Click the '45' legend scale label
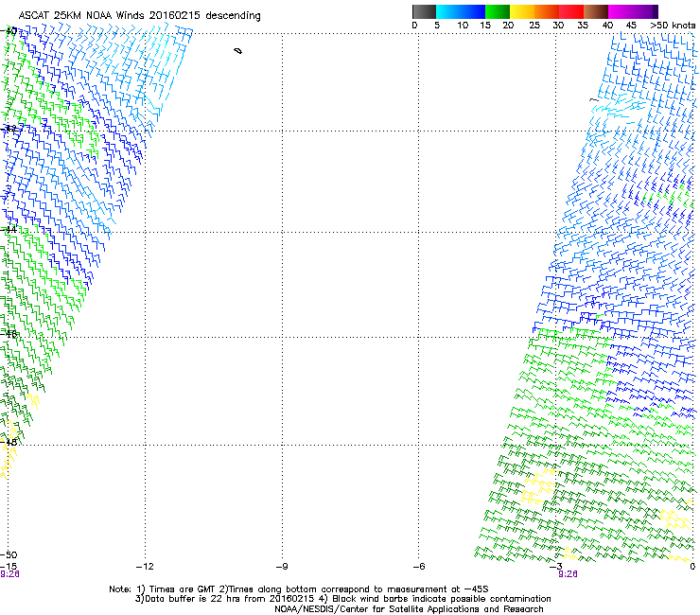Screen dimensions: 700x615 click(x=631, y=26)
